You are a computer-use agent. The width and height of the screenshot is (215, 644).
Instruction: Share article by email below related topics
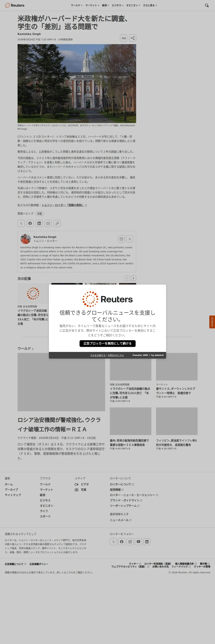point(48,223)
